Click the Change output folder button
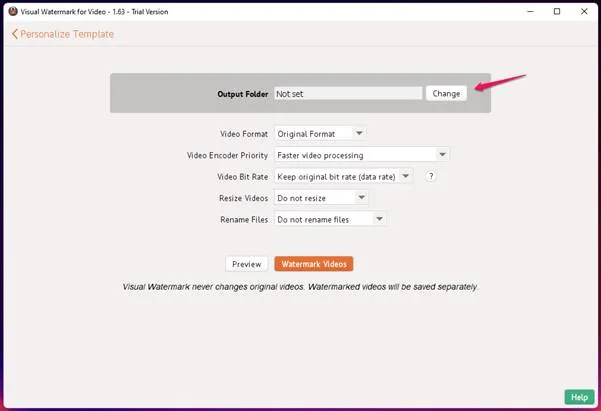The width and height of the screenshot is (601, 411). pos(446,94)
